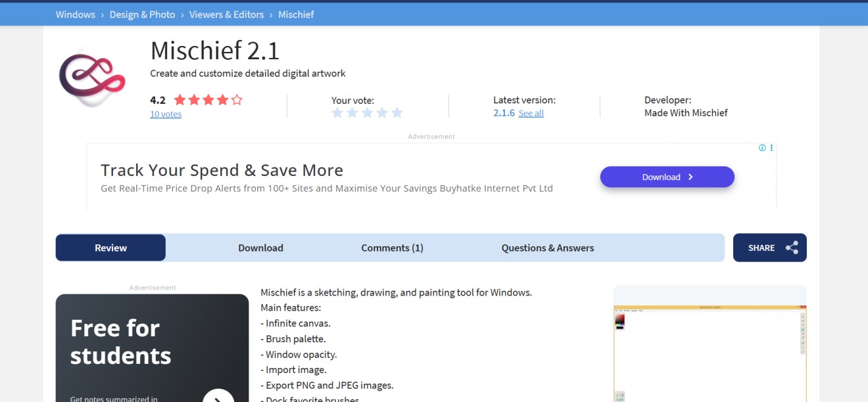
Task: Rate the app two stars
Action: [x=352, y=113]
